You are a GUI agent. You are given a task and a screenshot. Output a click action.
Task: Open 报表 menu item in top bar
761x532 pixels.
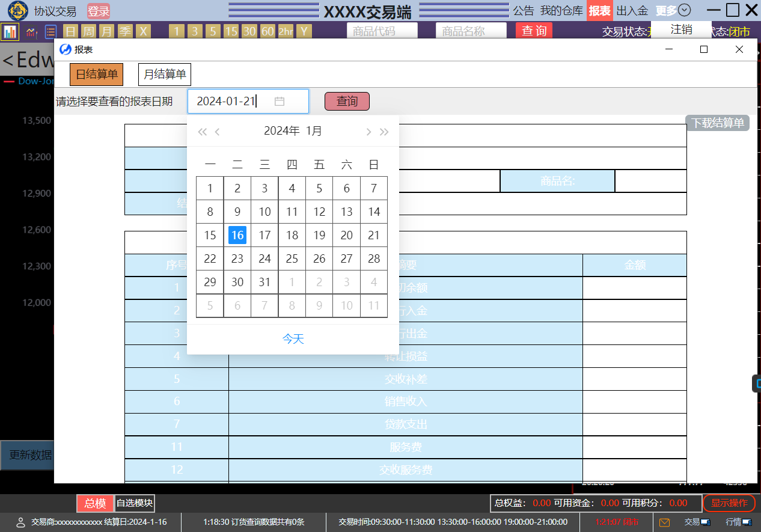click(600, 10)
